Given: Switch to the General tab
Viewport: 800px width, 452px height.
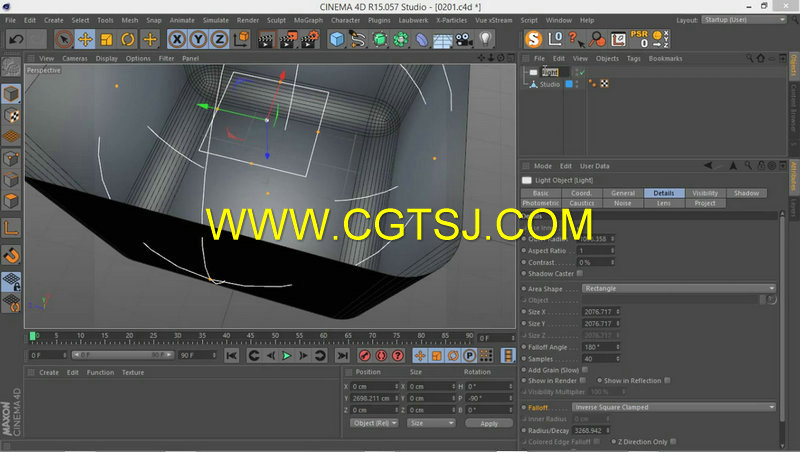Looking at the screenshot, I should tap(623, 193).
